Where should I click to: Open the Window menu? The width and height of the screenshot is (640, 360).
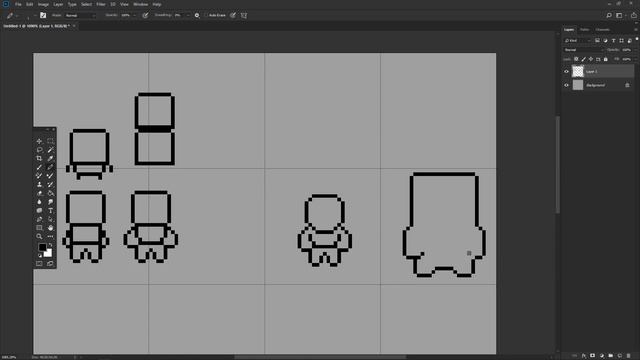point(140,4)
